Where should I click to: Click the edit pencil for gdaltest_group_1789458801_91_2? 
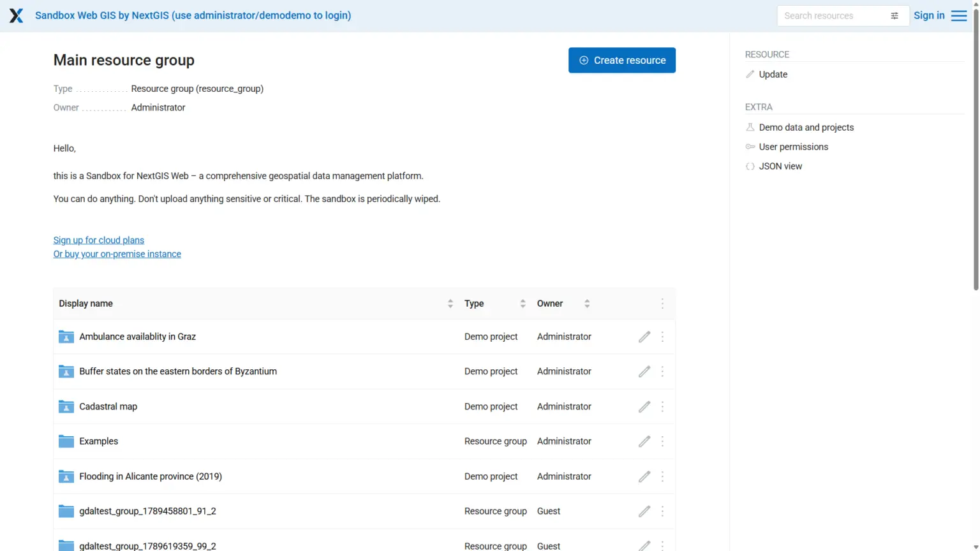click(644, 511)
